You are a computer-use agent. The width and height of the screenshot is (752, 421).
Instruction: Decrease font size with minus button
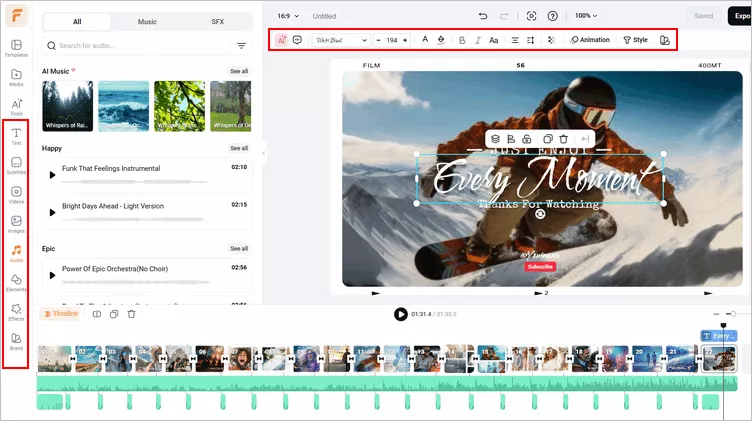[378, 40]
